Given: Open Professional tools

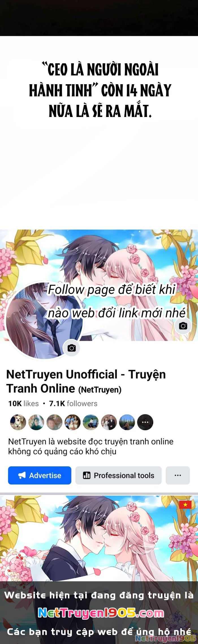Looking at the screenshot, I should (119, 475).
